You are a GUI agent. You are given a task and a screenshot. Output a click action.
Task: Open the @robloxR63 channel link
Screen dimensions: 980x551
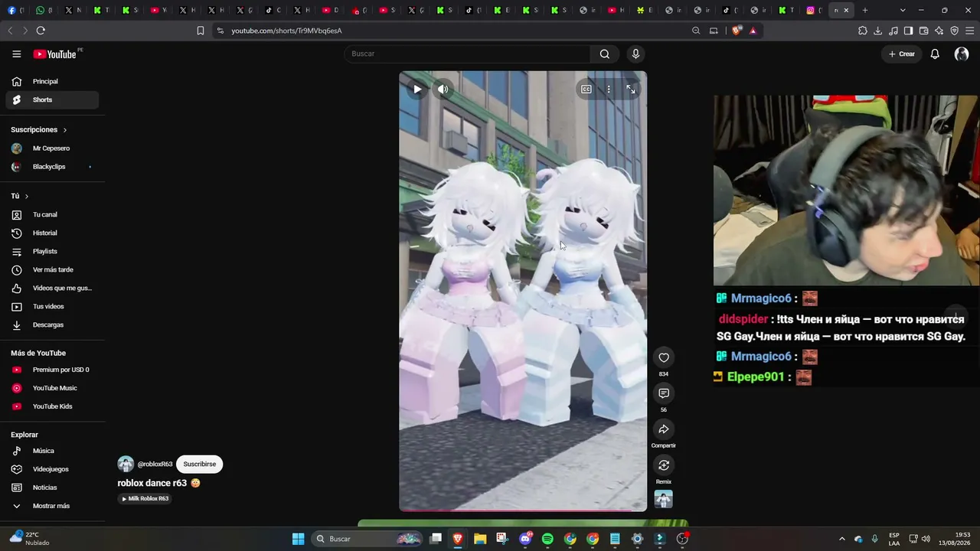[155, 465]
